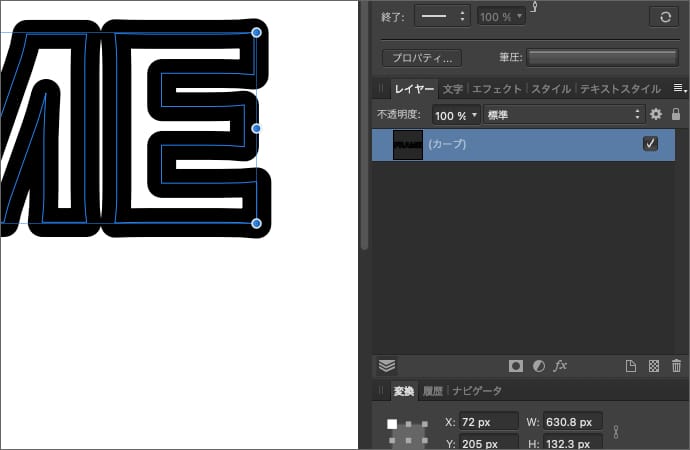Click the プロパティ... button
The width and height of the screenshot is (690, 450).
point(422,58)
